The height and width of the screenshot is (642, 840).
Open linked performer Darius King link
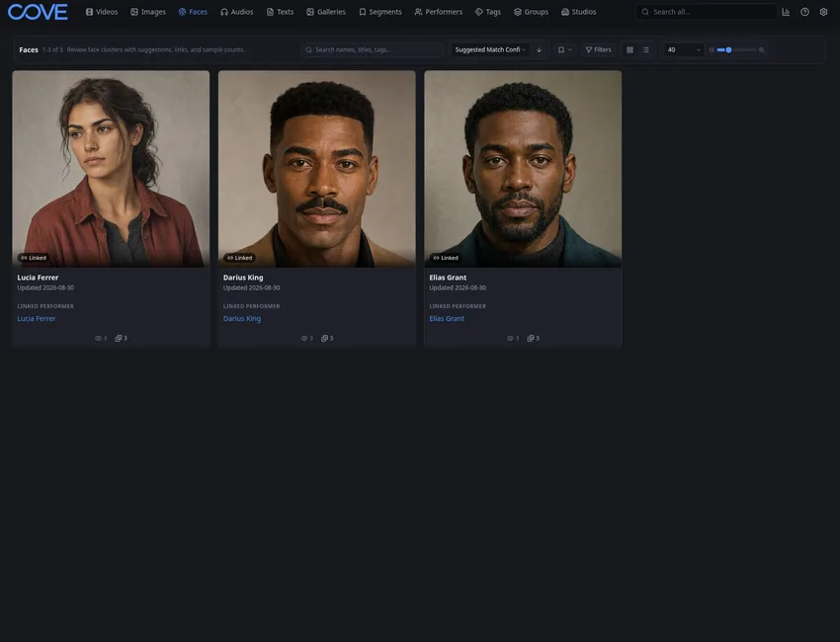pyautogui.click(x=242, y=318)
